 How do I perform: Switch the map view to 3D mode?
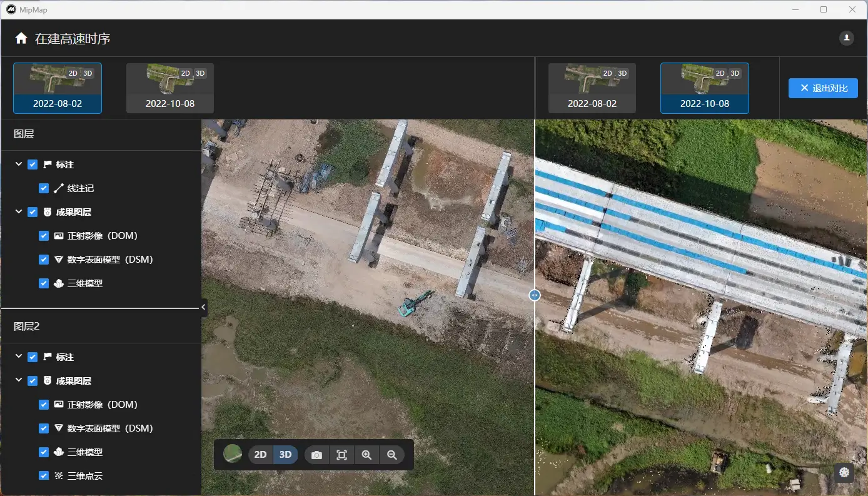286,455
